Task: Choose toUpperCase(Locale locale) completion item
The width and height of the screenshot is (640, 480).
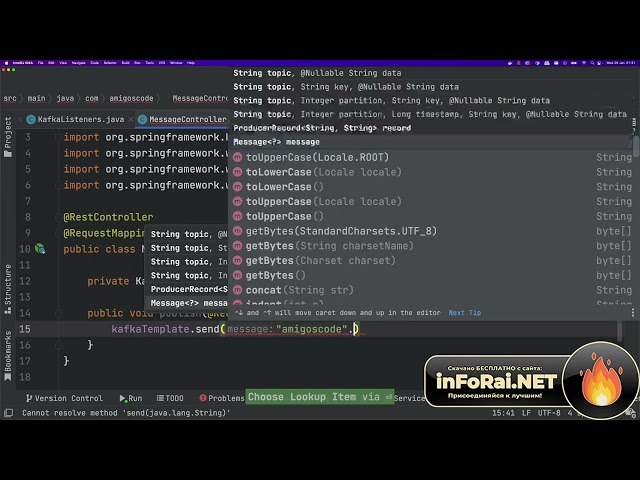Action: 432,201
